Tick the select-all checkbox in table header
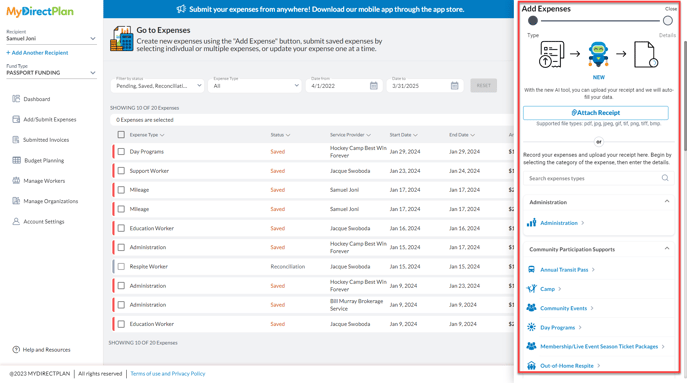Screen dimensions: 687x383 (121, 135)
